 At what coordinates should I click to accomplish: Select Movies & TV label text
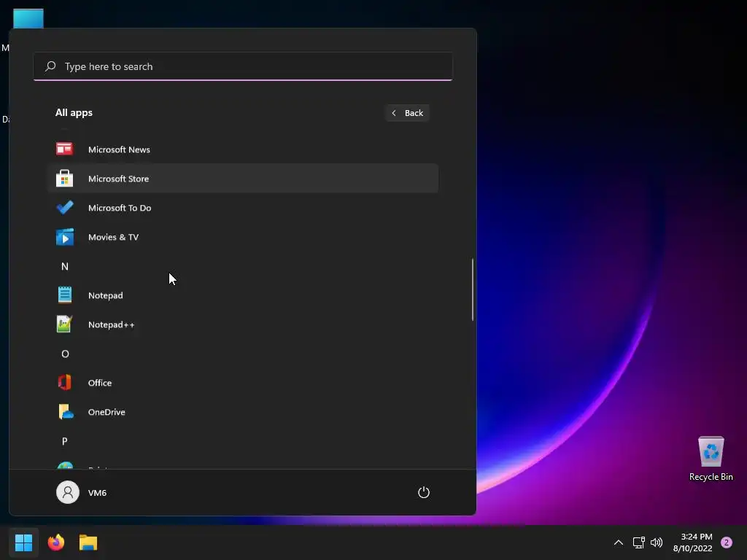pyautogui.click(x=113, y=237)
